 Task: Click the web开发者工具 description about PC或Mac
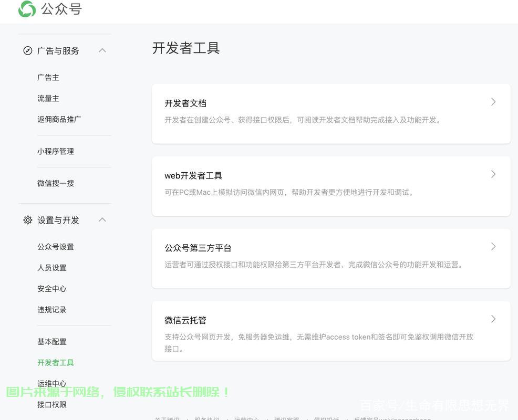(x=289, y=192)
